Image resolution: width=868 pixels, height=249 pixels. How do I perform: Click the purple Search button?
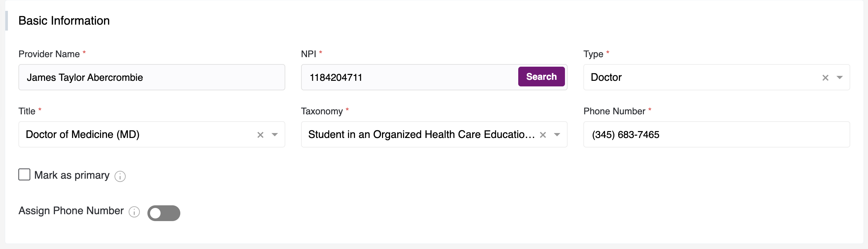(541, 77)
